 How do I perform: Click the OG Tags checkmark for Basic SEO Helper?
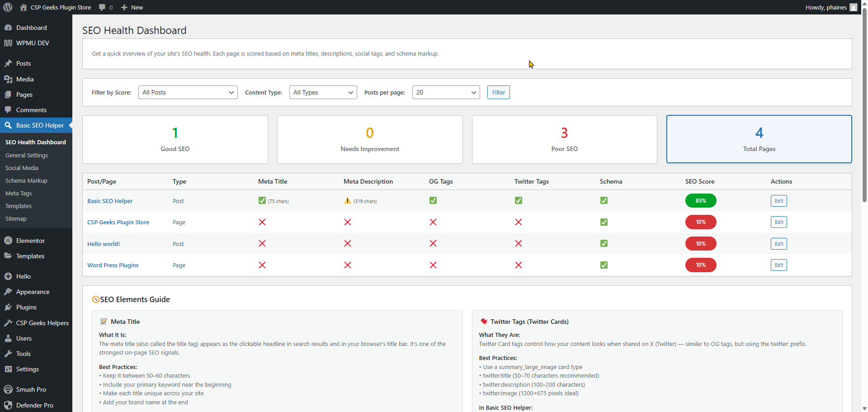(432, 200)
